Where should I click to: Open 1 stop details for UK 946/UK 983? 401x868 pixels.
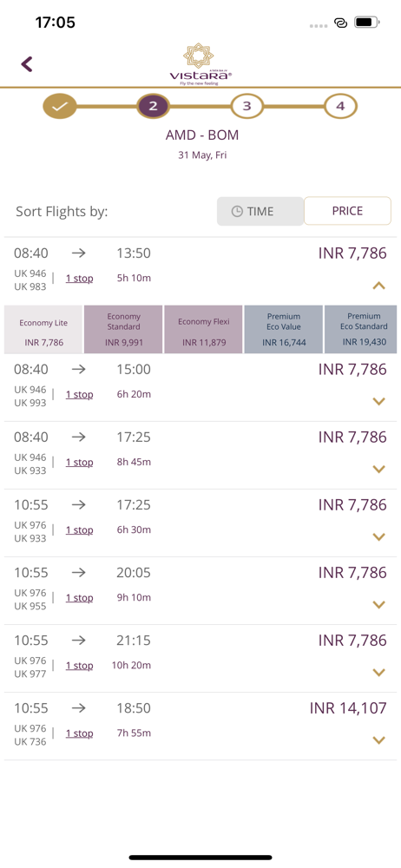click(x=79, y=279)
